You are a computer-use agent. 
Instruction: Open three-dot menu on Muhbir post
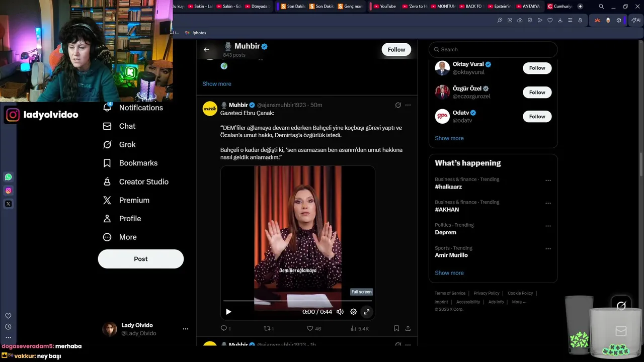point(408,105)
